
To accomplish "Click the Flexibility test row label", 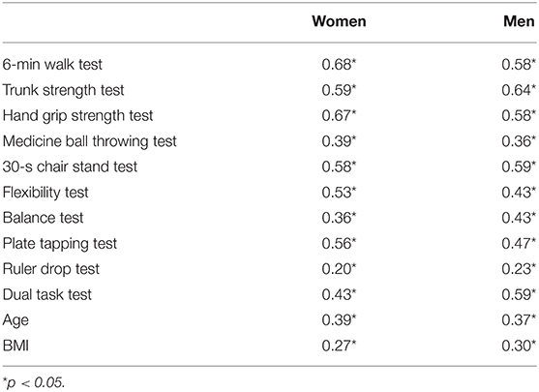I will point(45,193).
